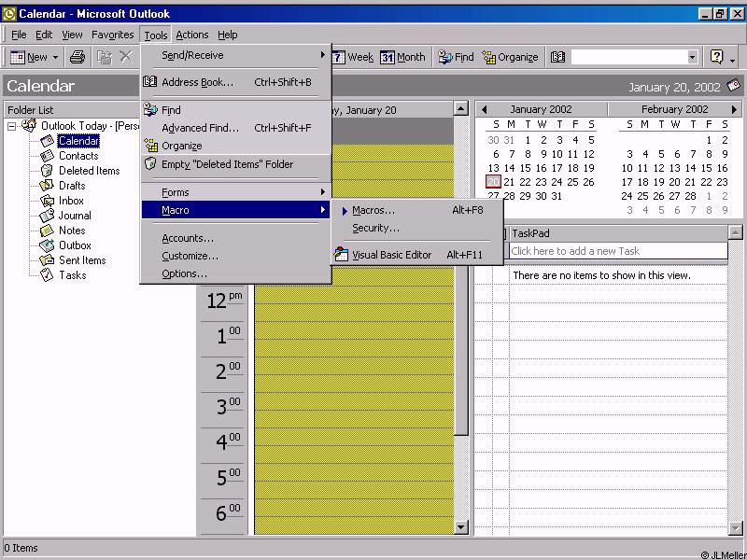Viewport: 747px width, 560px height.
Task: Select the Journal folder icon
Action: (47, 216)
